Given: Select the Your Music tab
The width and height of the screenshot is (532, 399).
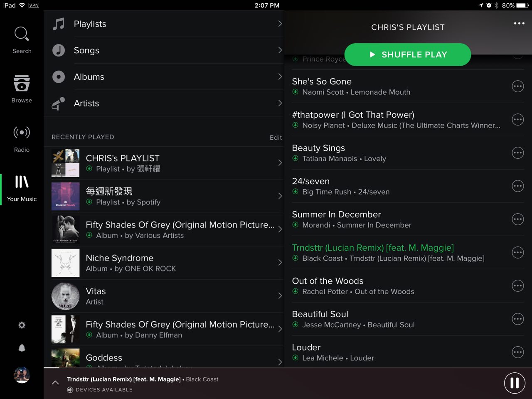Looking at the screenshot, I should click(22, 188).
